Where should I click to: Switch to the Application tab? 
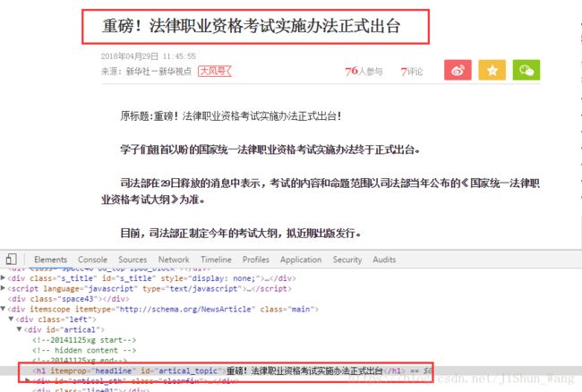(301, 260)
